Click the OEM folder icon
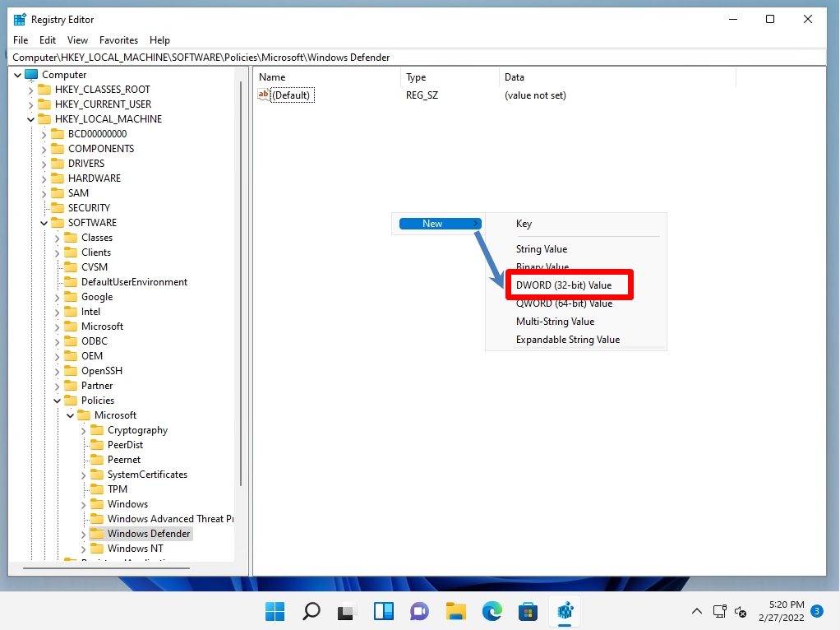840x630 pixels. click(71, 356)
